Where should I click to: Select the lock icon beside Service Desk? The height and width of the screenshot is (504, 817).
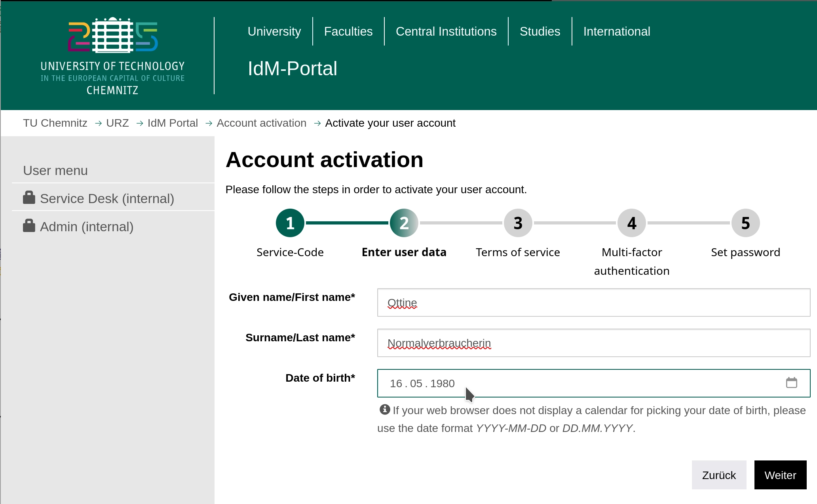[x=28, y=197]
